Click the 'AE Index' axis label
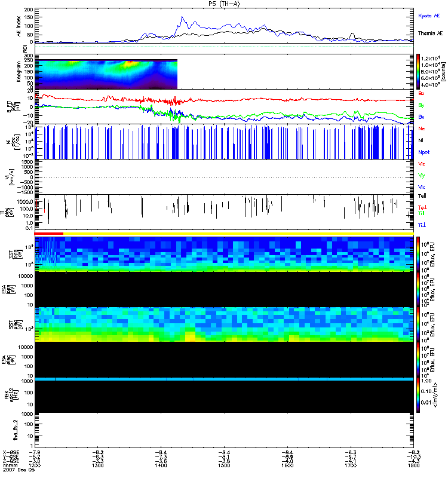This screenshot has height=478, width=448. coord(19,26)
